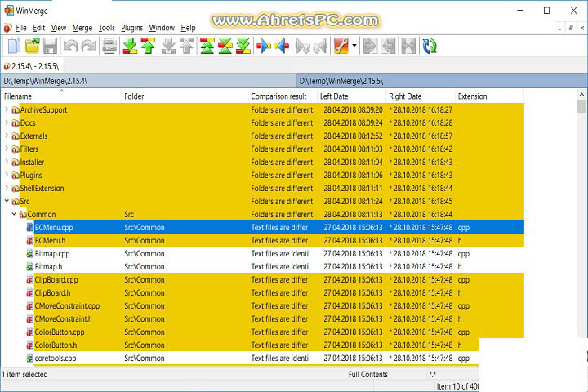Click the grayed Auto Merge icon
This screenshot has height=392, width=588.
(408, 46)
